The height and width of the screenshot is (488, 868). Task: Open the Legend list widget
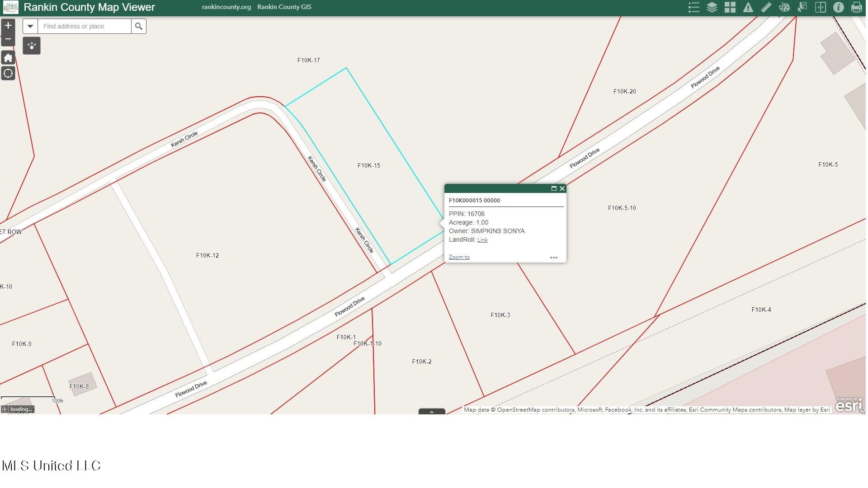click(693, 8)
